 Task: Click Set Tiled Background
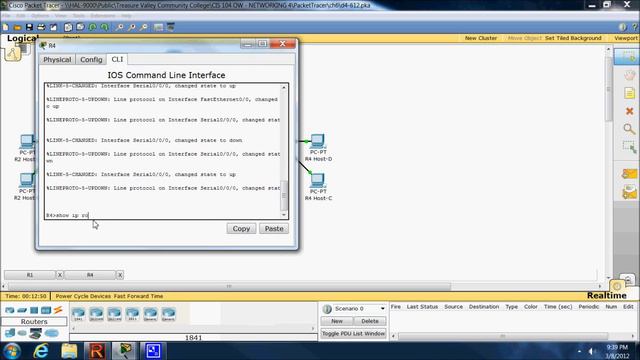573,38
